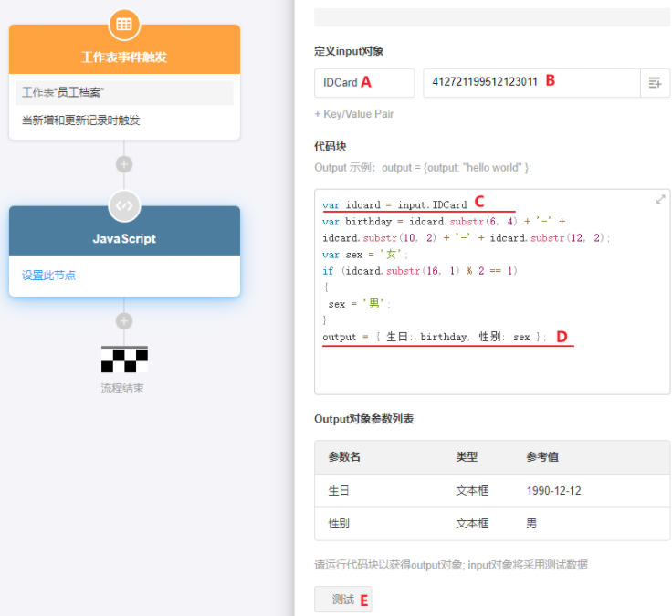Click the 生日 parameter name cell
The width and height of the screenshot is (672, 616).
(x=339, y=491)
